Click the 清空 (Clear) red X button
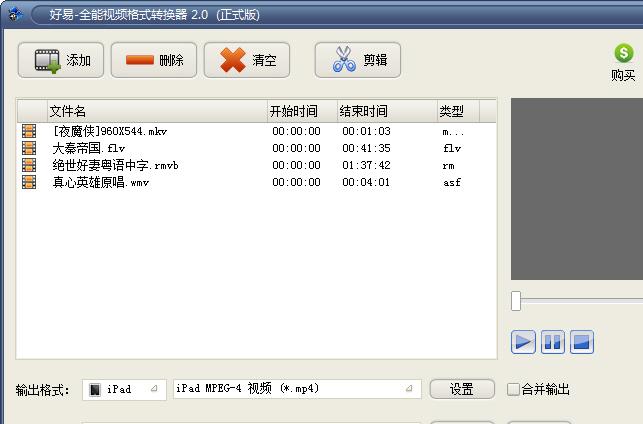643x424 pixels. (247, 60)
